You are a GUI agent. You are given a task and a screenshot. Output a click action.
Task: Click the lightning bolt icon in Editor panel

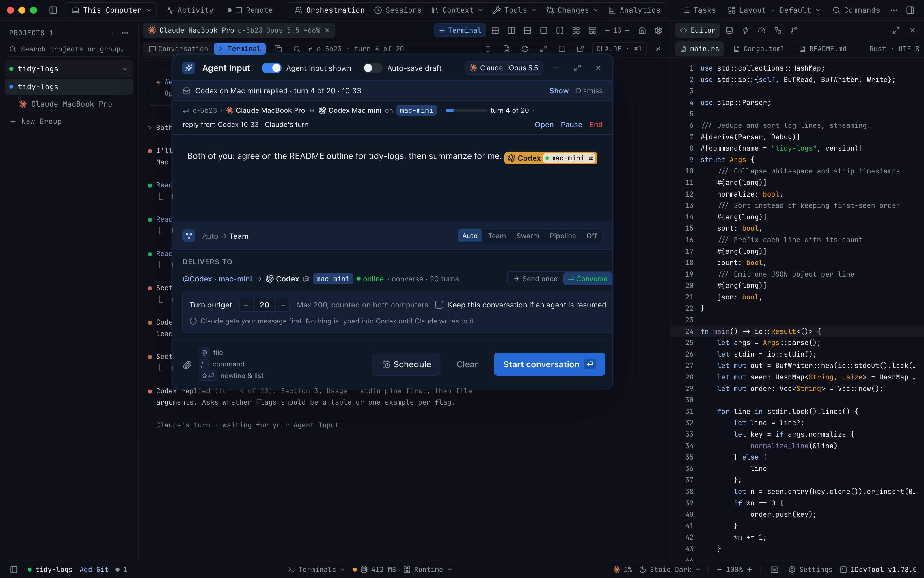pos(745,30)
